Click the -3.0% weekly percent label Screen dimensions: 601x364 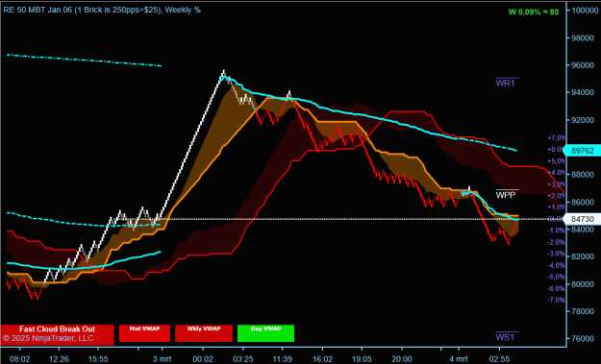click(556, 254)
